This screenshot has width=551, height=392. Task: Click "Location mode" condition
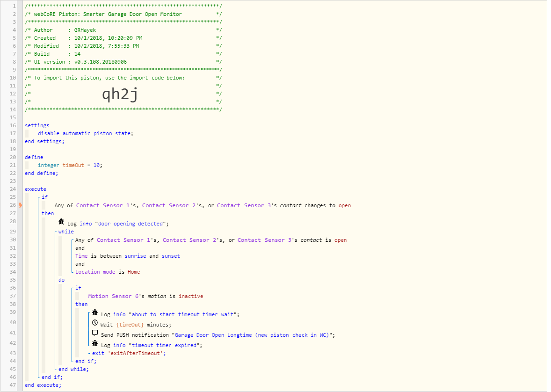click(95, 272)
